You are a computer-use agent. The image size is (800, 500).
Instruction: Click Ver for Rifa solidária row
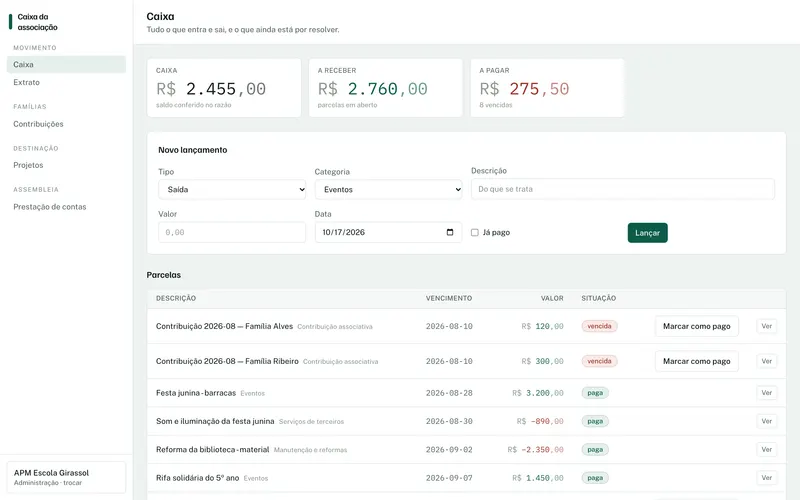click(766, 478)
